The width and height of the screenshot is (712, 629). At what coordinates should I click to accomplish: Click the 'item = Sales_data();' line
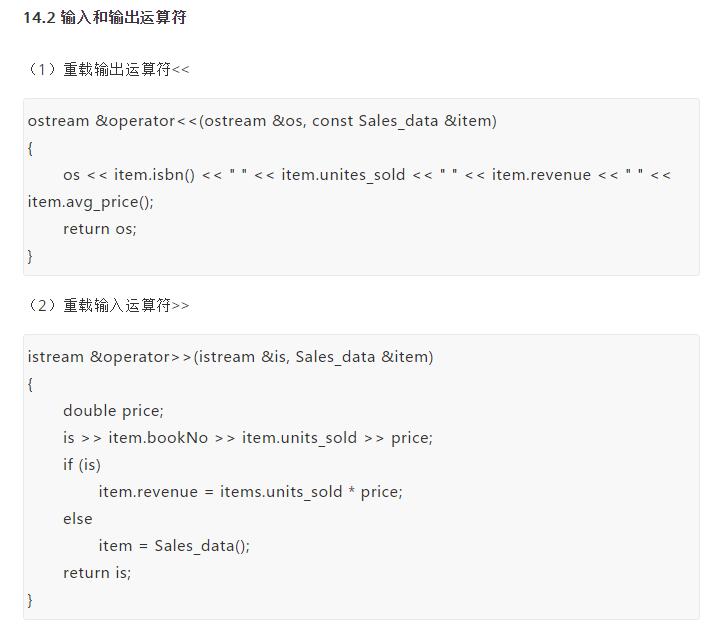(x=174, y=545)
